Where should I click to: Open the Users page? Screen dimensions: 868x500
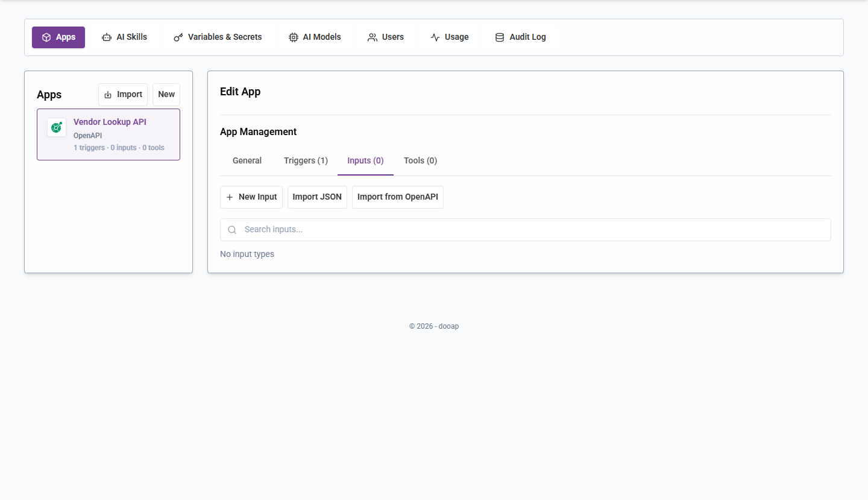(x=386, y=37)
